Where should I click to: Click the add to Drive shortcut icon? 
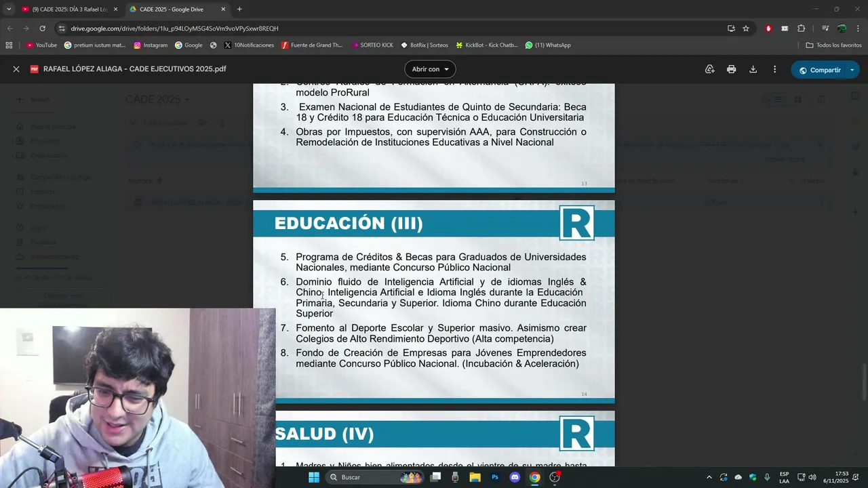click(709, 69)
